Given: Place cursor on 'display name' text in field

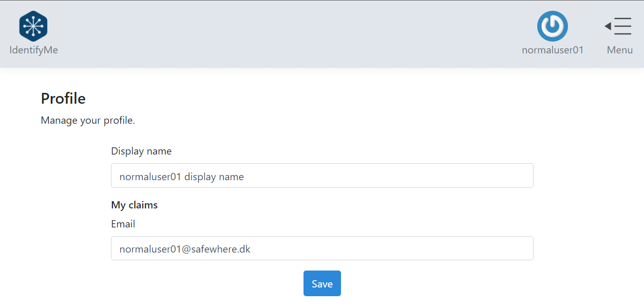Looking at the screenshot, I should [x=214, y=177].
